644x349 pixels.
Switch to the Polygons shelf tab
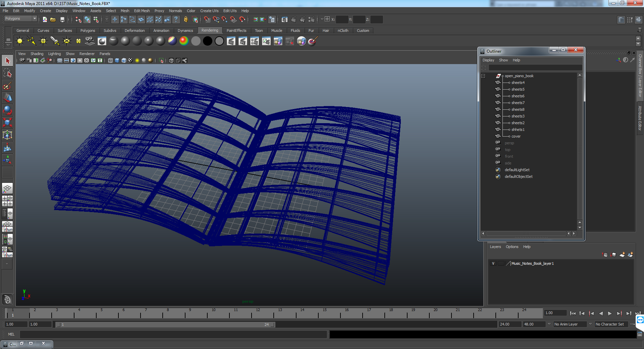[x=88, y=31]
